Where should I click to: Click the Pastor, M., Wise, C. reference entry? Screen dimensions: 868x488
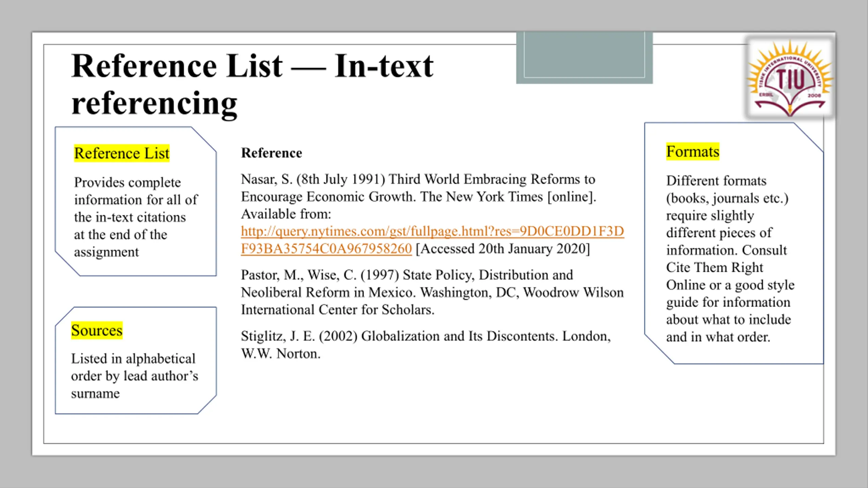432,292
